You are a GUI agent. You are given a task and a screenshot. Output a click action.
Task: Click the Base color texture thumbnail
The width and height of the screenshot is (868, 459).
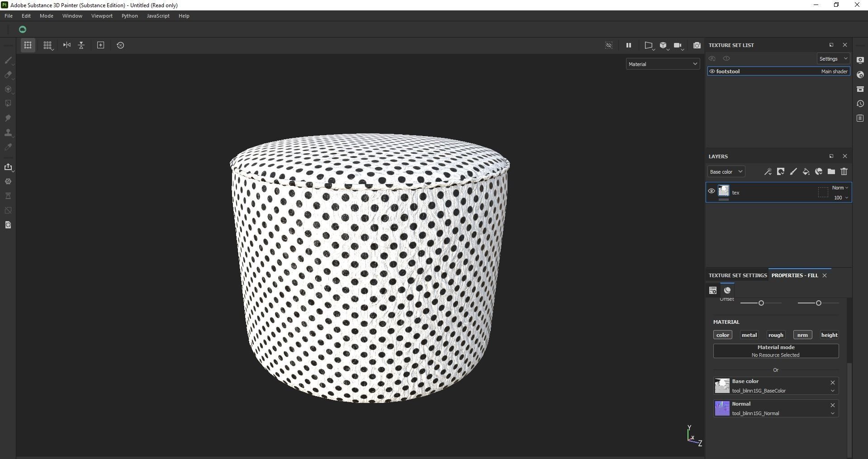(722, 386)
